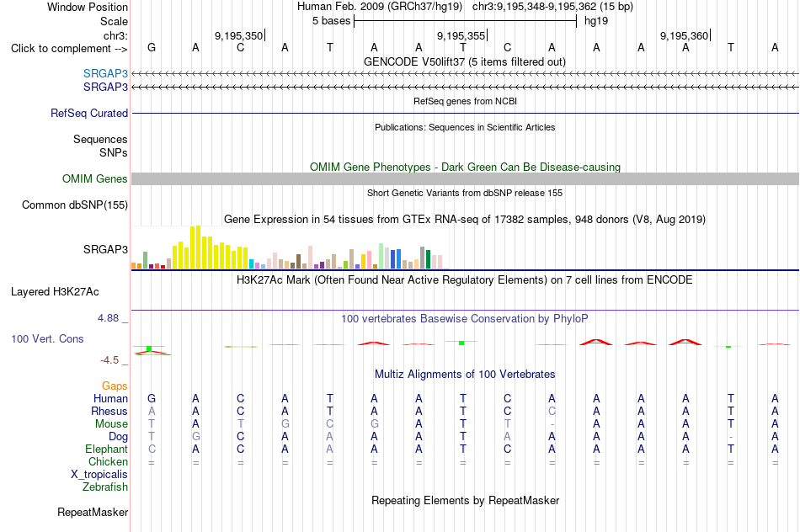Click the dark blue SRGAP3 GENCODE track label

pyautogui.click(x=105, y=88)
